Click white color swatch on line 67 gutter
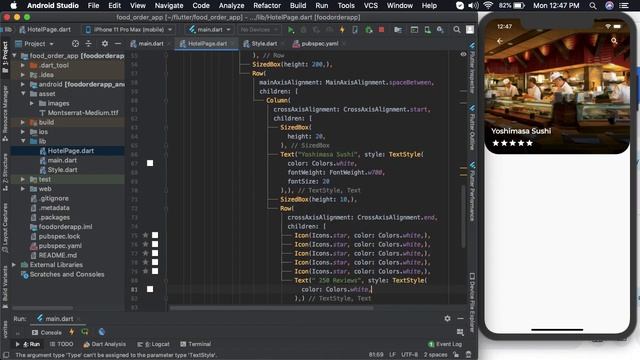The image size is (640, 360). tap(150, 163)
